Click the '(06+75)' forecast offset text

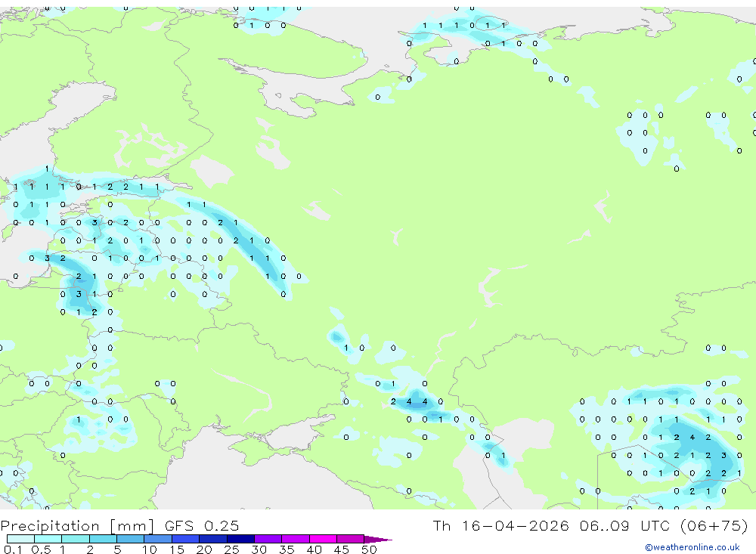click(714, 525)
